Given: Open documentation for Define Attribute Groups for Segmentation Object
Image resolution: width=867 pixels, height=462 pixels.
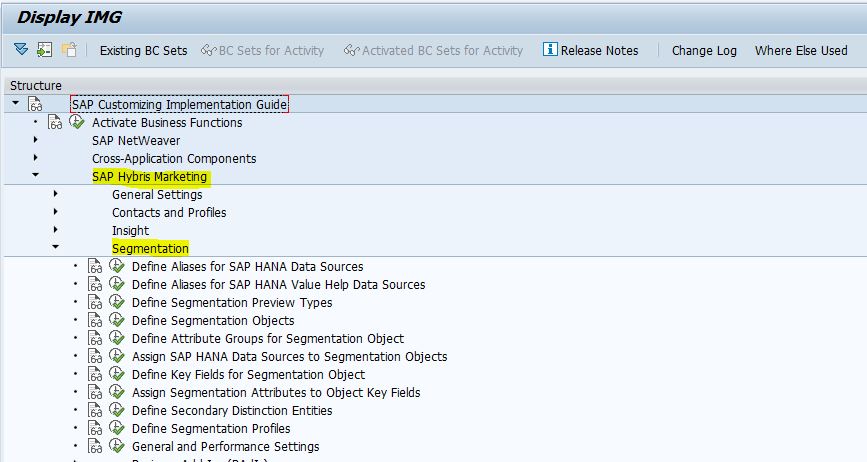Looking at the screenshot, I should (95, 338).
